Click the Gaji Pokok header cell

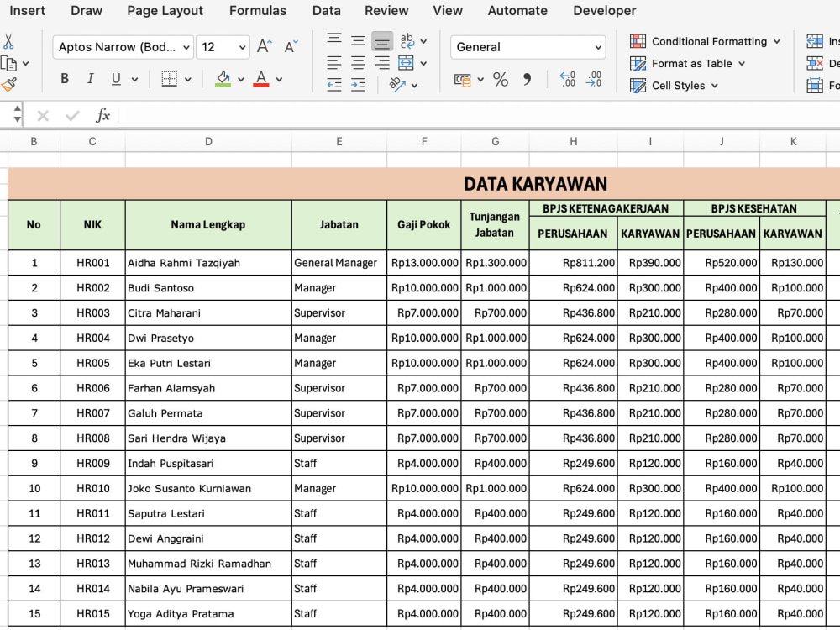(x=423, y=225)
